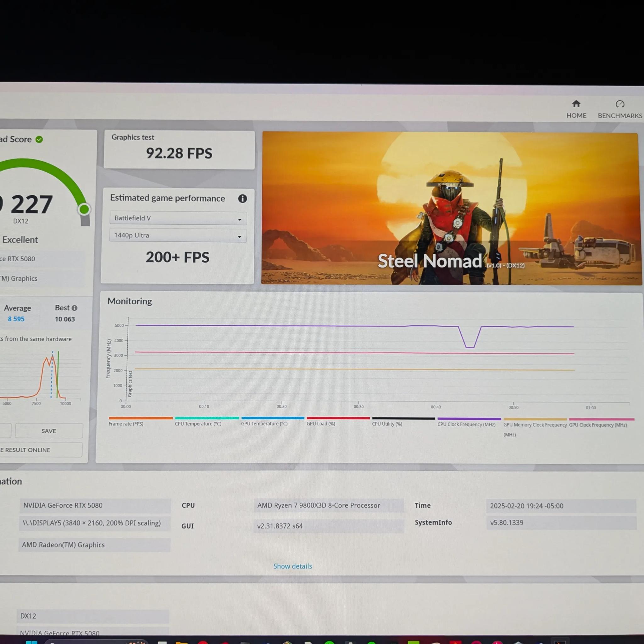Toggle the GPU Temperature legend item
The image size is (644, 644).
click(x=272, y=421)
